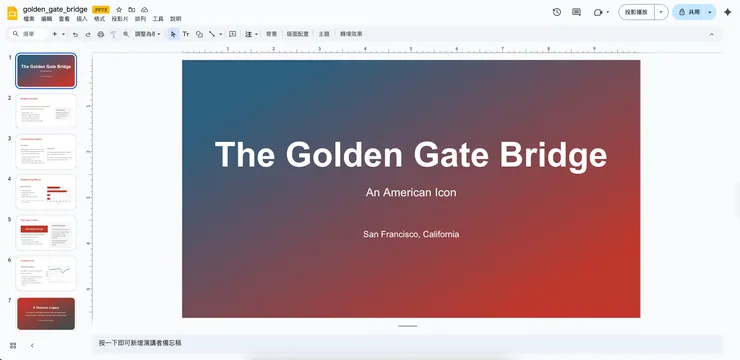Screen dimensions: 740x360
Task: Undo the last action
Action: (75, 34)
